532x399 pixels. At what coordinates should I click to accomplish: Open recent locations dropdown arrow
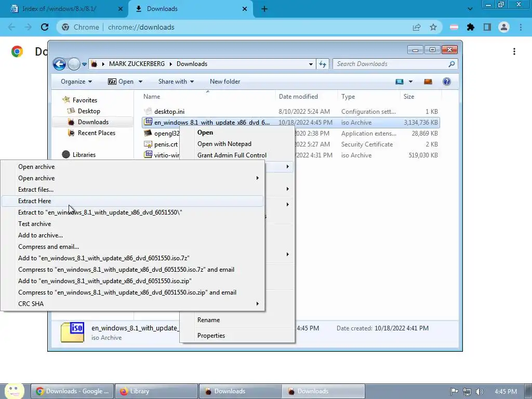point(84,64)
